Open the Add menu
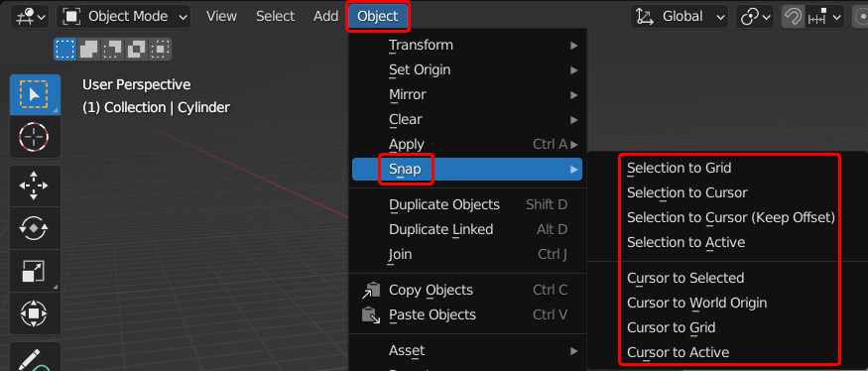 pyautogui.click(x=325, y=17)
